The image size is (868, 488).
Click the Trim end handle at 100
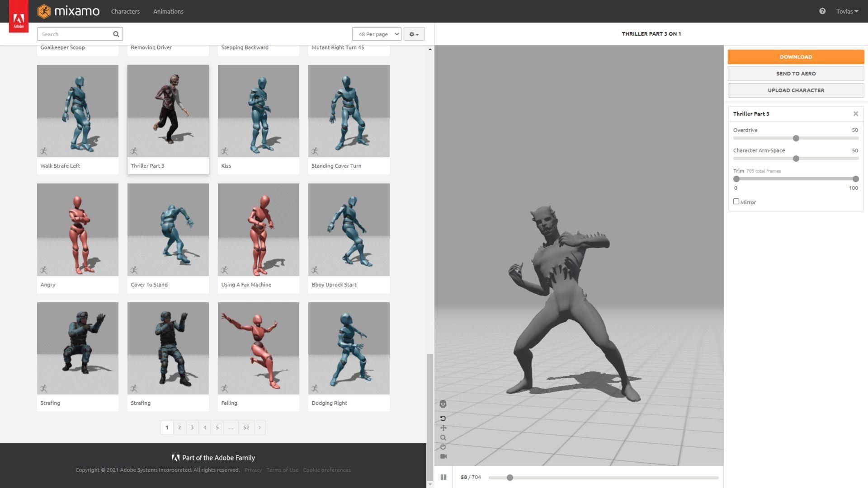[x=855, y=179]
